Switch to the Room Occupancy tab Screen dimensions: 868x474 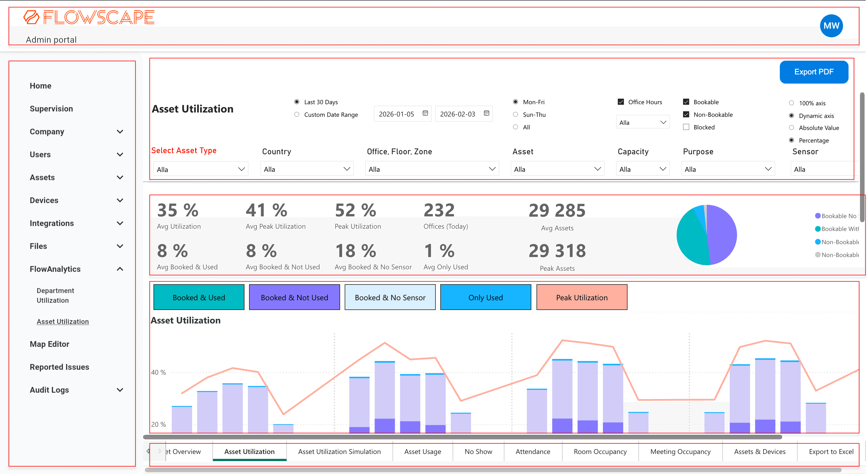point(600,451)
